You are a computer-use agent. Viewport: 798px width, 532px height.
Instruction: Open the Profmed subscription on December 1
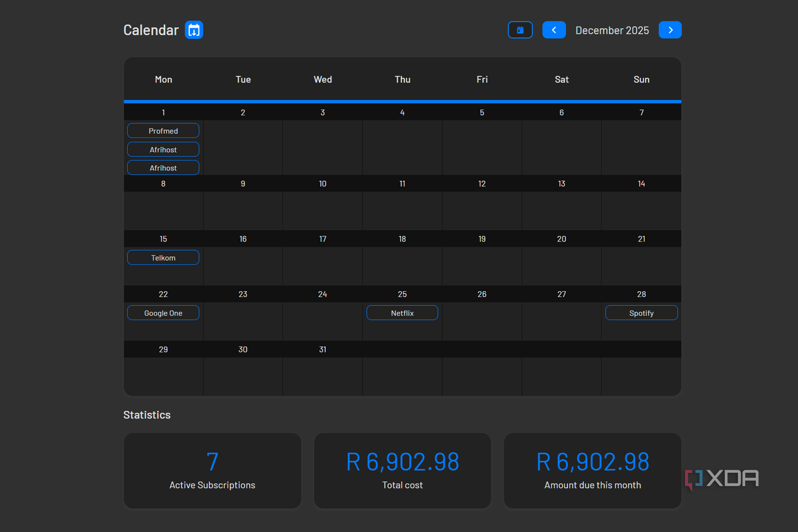click(x=163, y=131)
